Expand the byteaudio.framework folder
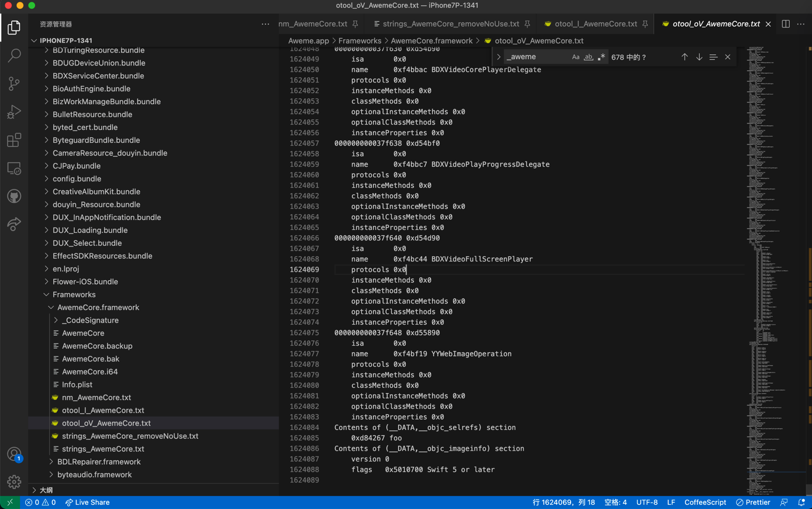The width and height of the screenshot is (812, 509). [51, 474]
